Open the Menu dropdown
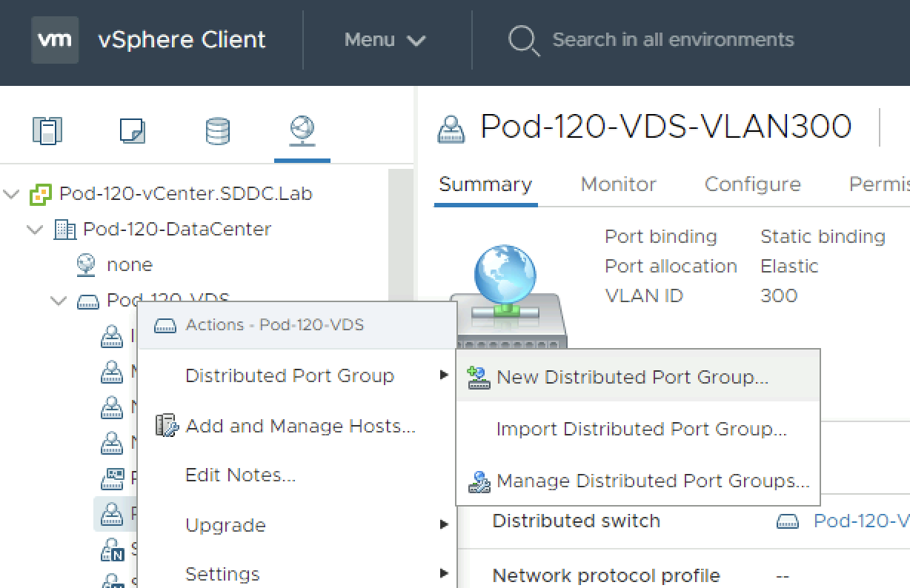This screenshot has height=588, width=910. click(385, 40)
